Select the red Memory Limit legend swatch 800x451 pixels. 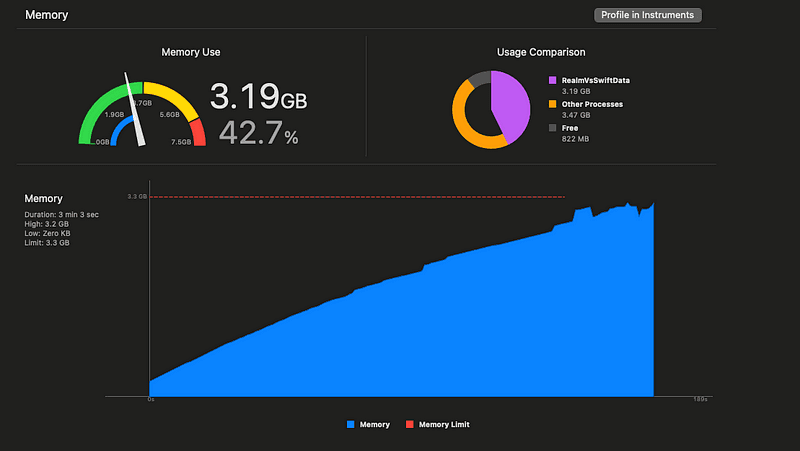coord(409,424)
